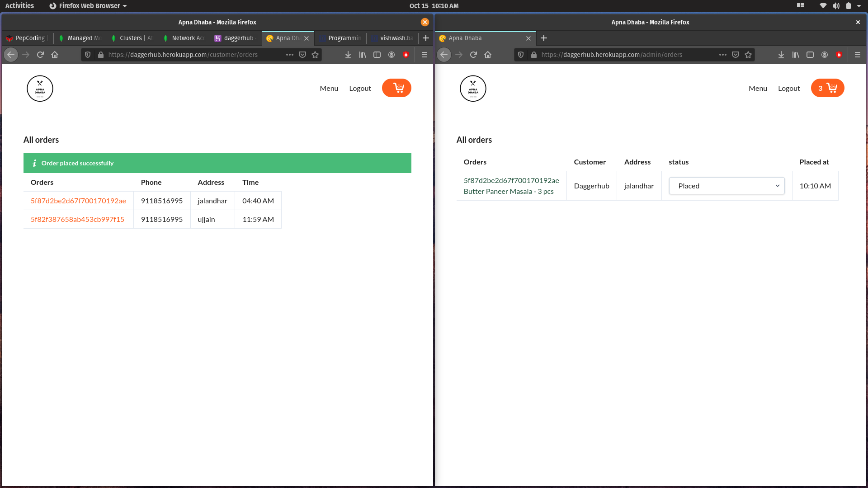
Task: Open order 5f82f387658ab453cb997f15 link
Action: click(77, 219)
